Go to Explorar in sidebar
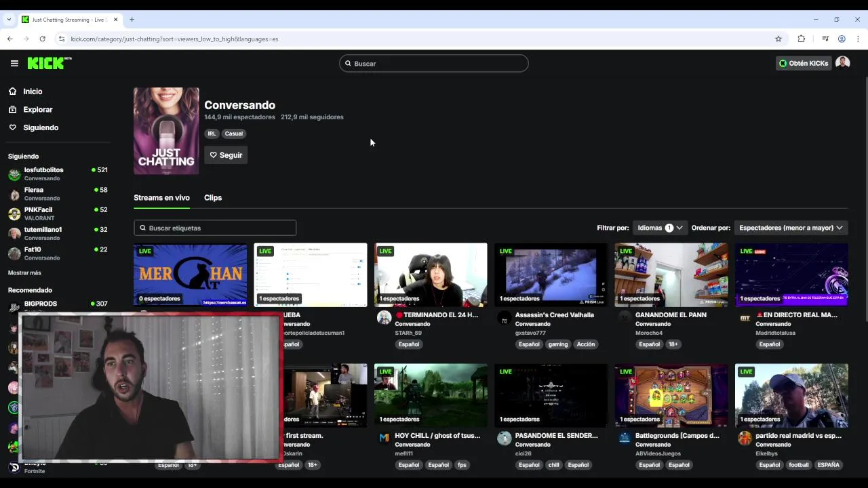 click(38, 109)
